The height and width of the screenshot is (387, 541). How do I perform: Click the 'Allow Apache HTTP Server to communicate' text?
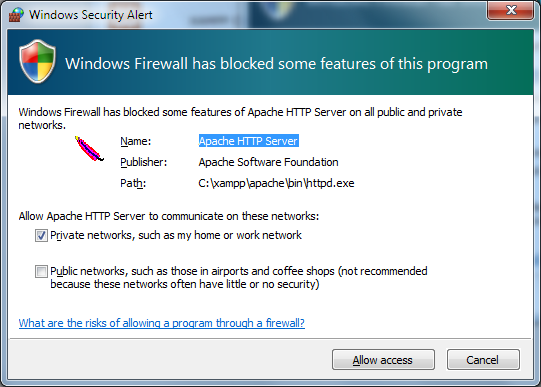169,216
